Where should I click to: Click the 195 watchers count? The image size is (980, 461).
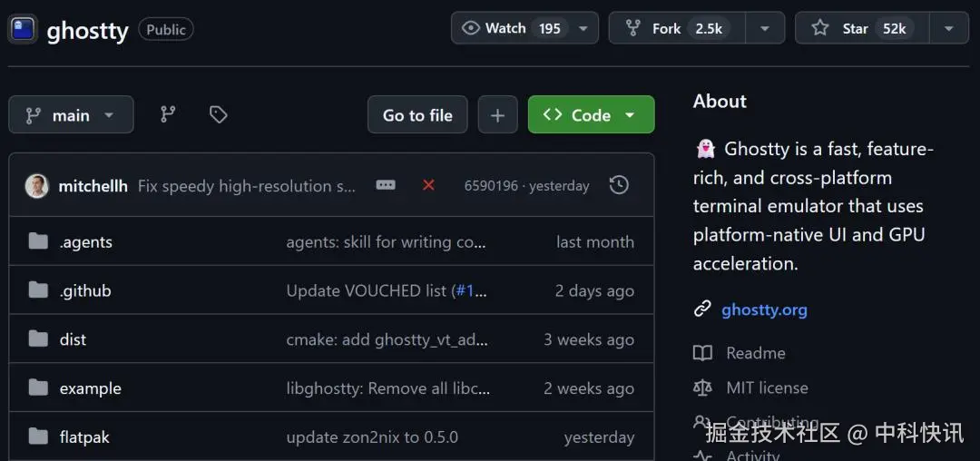tap(549, 28)
